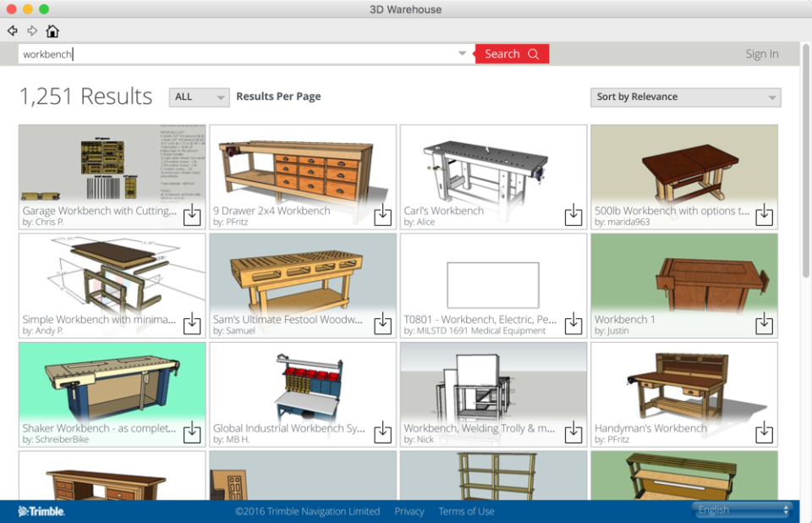Click the forward navigation arrow
Image resolution: width=812 pixels, height=523 pixels.
tap(32, 30)
